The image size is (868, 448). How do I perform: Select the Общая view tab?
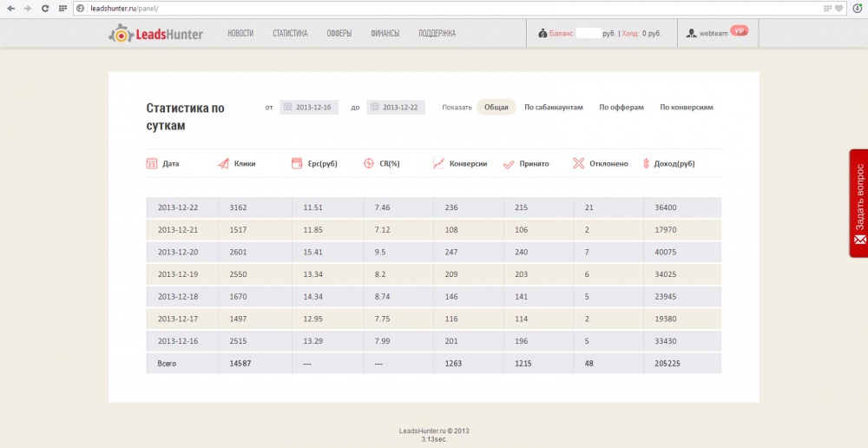click(x=496, y=108)
